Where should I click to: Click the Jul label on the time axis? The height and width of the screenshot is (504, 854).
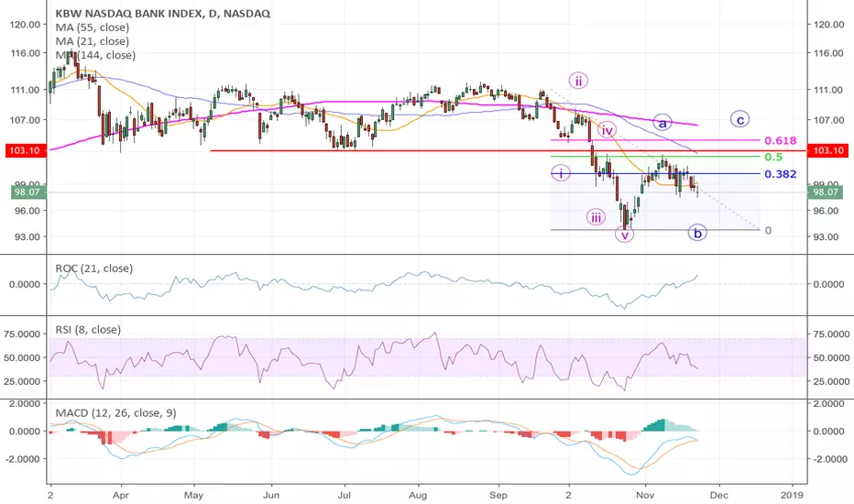click(x=344, y=495)
